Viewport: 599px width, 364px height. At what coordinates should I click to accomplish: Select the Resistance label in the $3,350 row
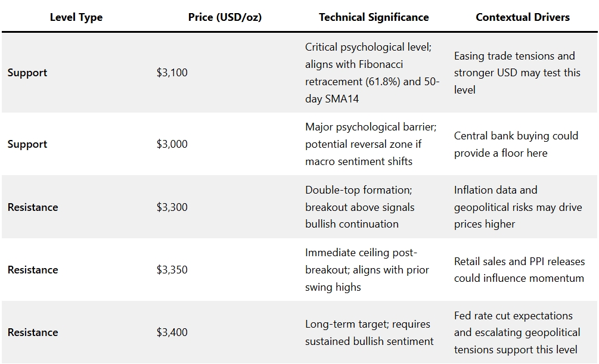pos(33,270)
